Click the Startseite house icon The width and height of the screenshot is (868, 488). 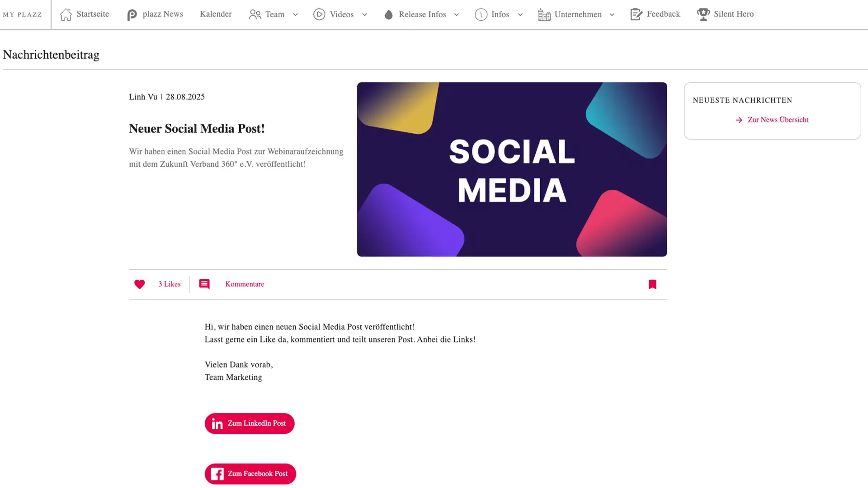(x=66, y=14)
